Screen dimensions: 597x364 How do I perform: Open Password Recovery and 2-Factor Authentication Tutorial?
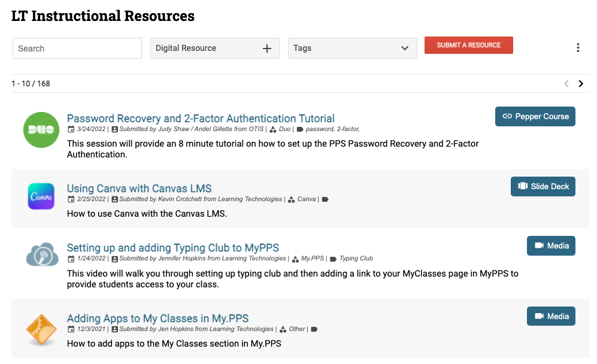pyautogui.click(x=201, y=119)
